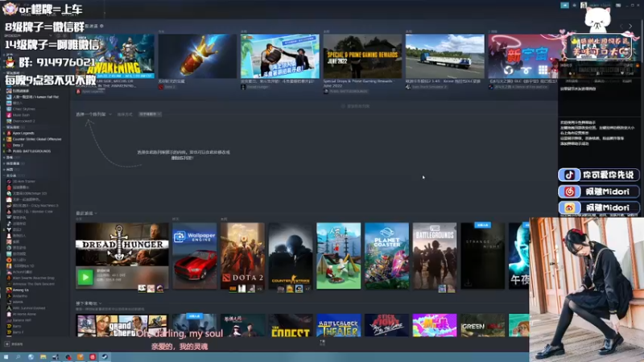Click Dota 2 icon in library sidebar
The height and width of the screenshot is (362, 644).
9,146
